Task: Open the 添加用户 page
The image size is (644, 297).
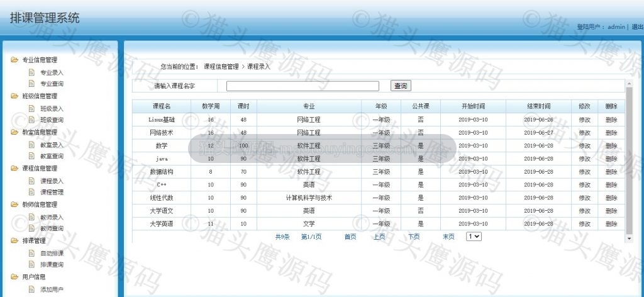Action: click(52, 289)
